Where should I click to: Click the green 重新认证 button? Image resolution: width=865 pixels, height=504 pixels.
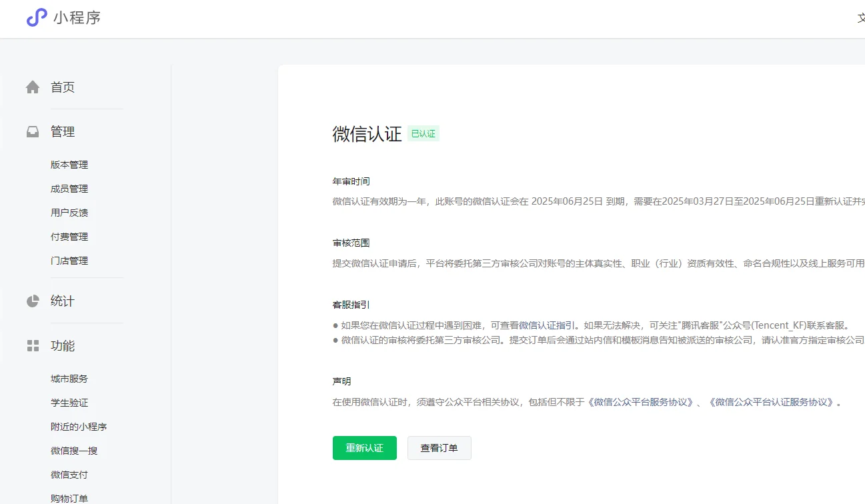[x=365, y=448]
